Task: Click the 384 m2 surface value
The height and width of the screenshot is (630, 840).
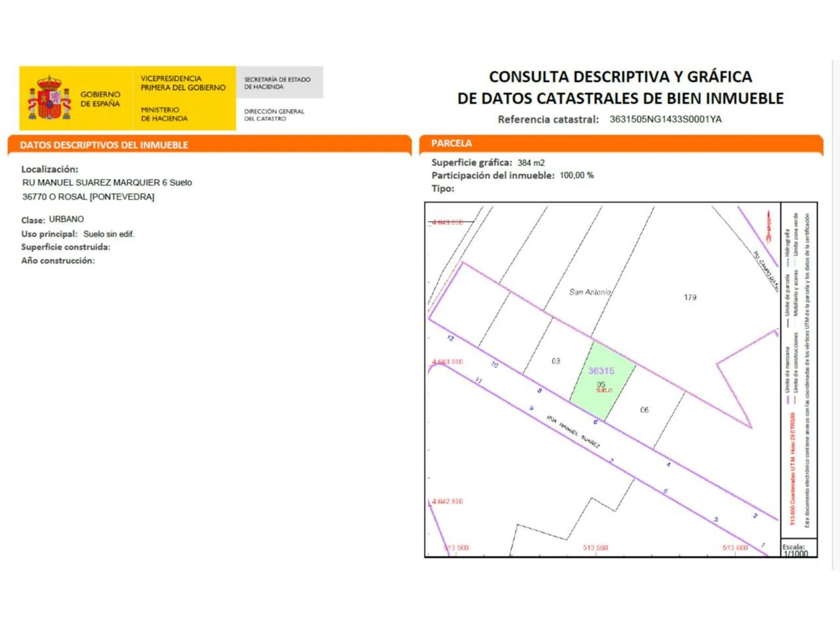Action: point(531,163)
